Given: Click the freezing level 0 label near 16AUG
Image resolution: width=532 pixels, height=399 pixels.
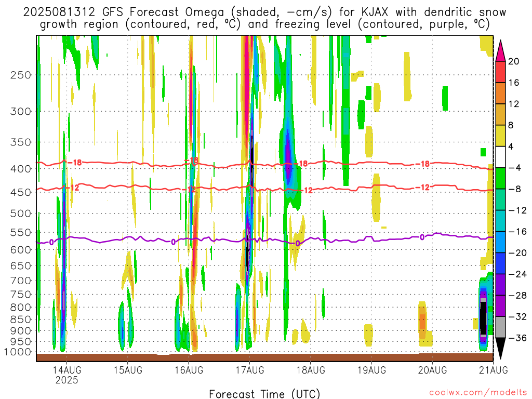Looking at the screenshot, I should [174, 242].
